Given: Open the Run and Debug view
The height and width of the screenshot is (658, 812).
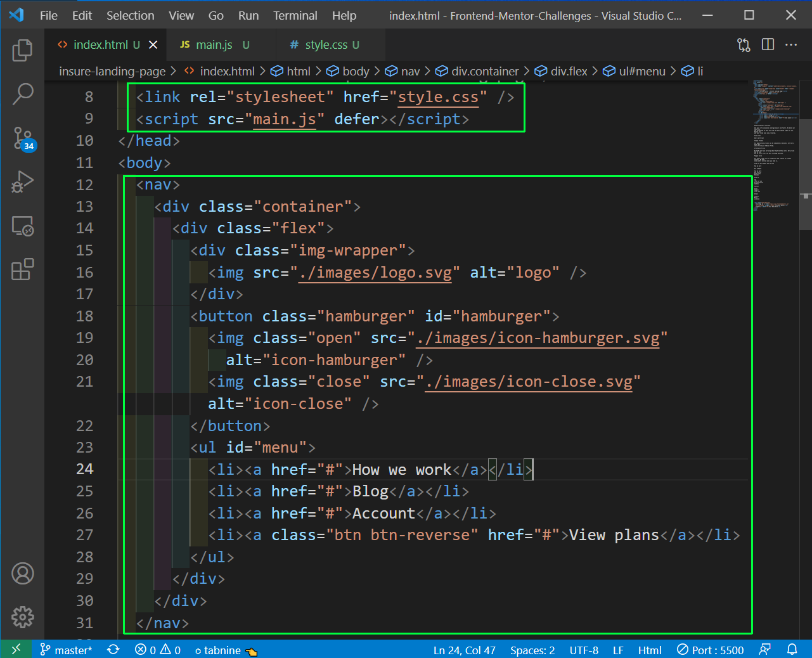Looking at the screenshot, I should 22,183.
